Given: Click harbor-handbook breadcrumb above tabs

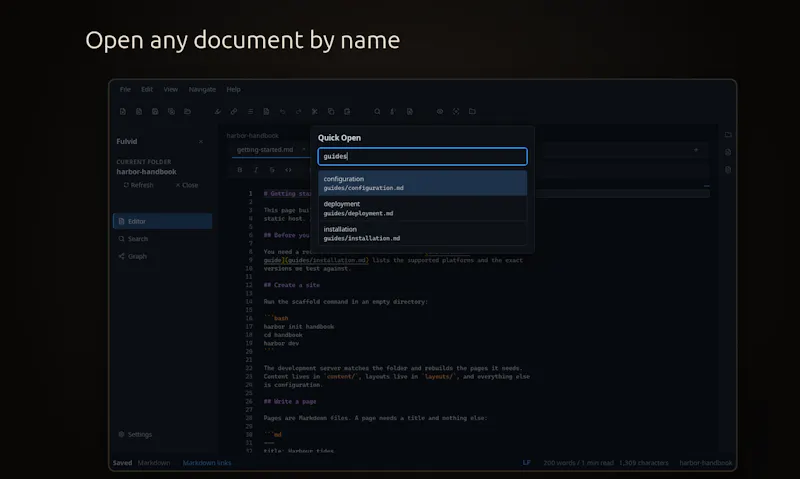Looking at the screenshot, I should coord(253,136).
